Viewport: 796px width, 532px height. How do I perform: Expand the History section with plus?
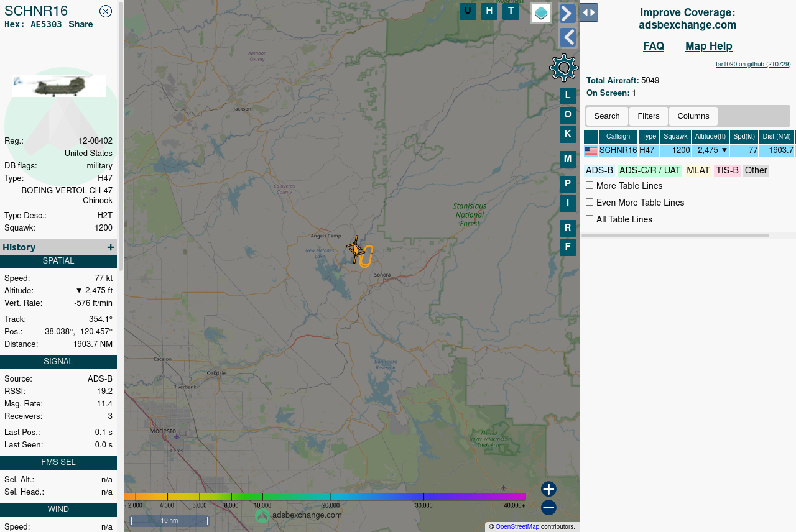(x=111, y=247)
